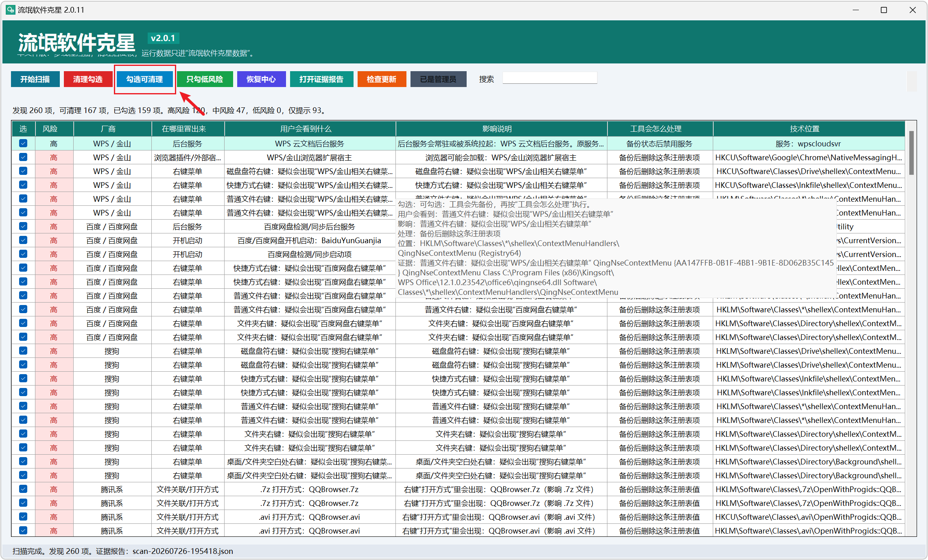Open the 恢复中心 recovery center
This screenshot has height=560, width=928.
click(x=261, y=79)
